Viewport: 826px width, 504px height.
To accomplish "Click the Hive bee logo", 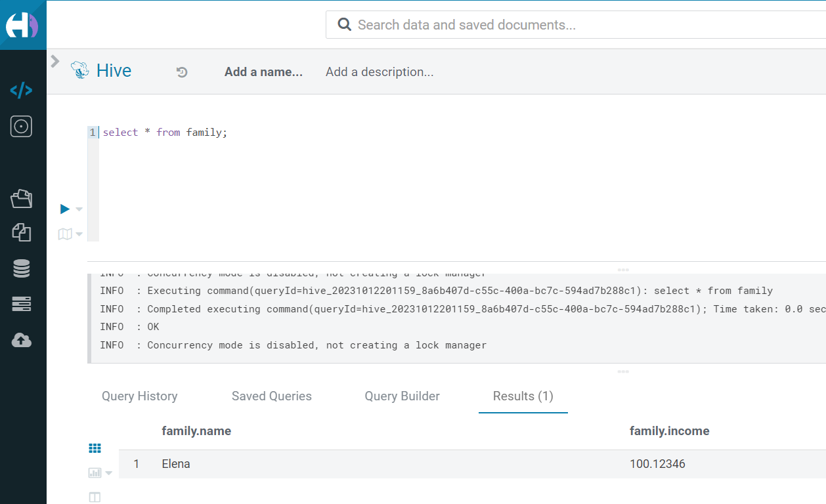I will click(79, 70).
